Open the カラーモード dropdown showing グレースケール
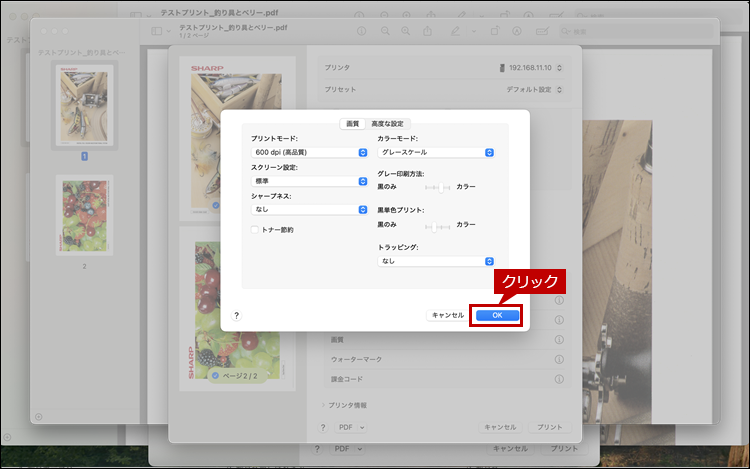 (x=436, y=152)
